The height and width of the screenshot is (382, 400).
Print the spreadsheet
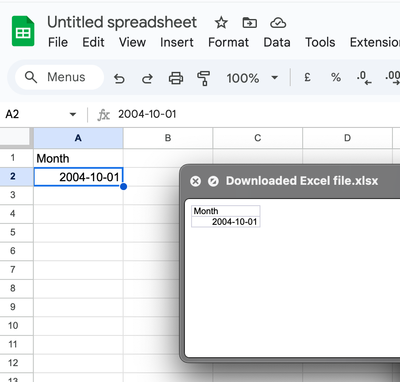(x=176, y=78)
